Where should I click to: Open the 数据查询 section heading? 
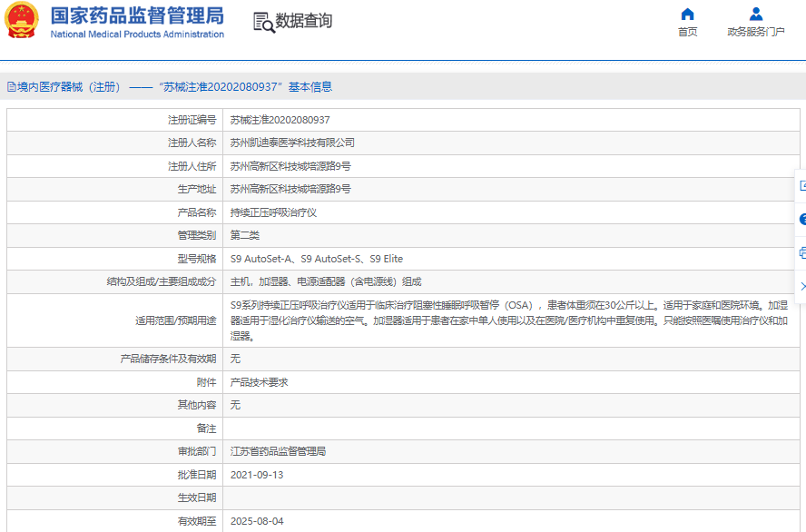(x=304, y=21)
